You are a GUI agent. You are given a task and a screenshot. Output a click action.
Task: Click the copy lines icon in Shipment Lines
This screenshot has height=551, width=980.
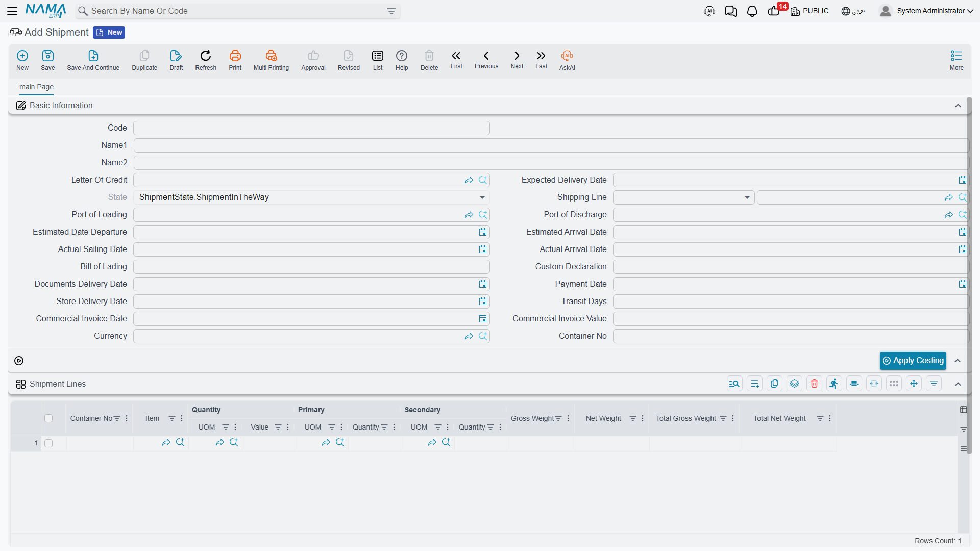(775, 384)
